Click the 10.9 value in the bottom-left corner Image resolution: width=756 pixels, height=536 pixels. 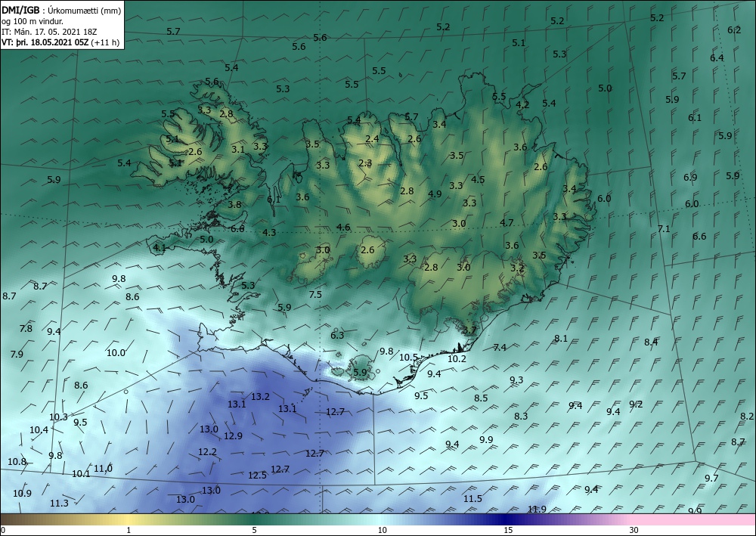[22, 493]
